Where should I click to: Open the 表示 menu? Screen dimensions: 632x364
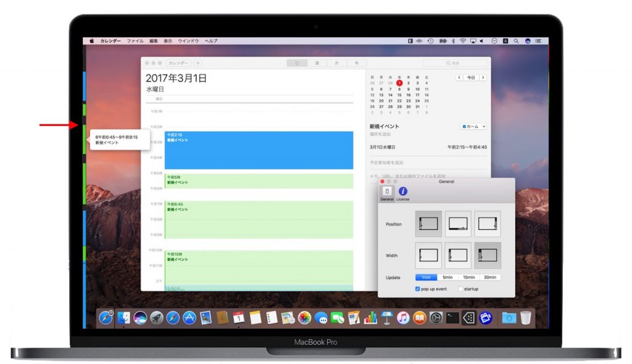click(x=168, y=41)
